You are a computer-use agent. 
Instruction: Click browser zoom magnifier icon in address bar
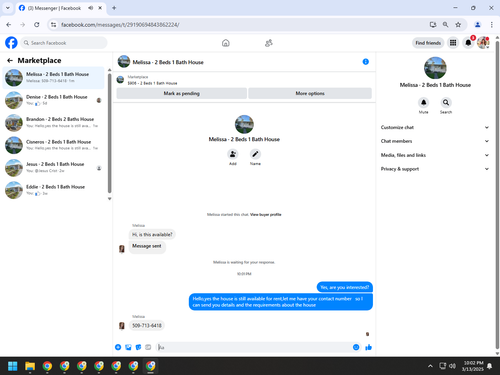tap(445, 25)
